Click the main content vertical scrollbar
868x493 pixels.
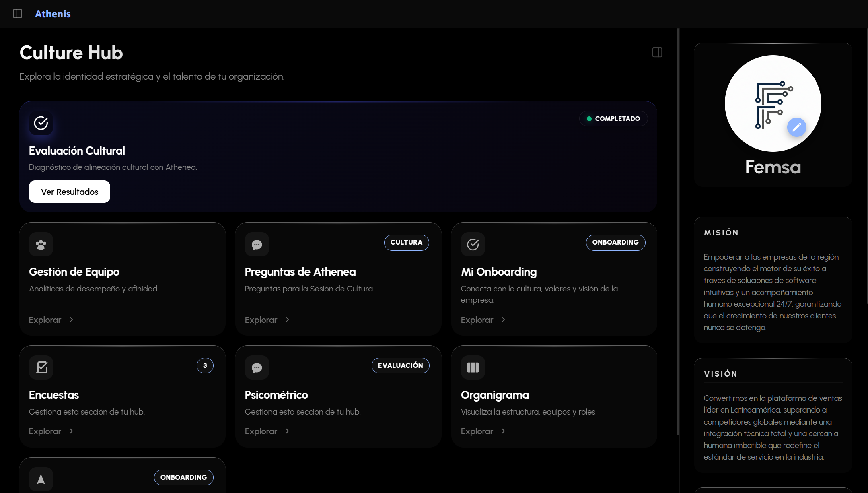(x=678, y=231)
